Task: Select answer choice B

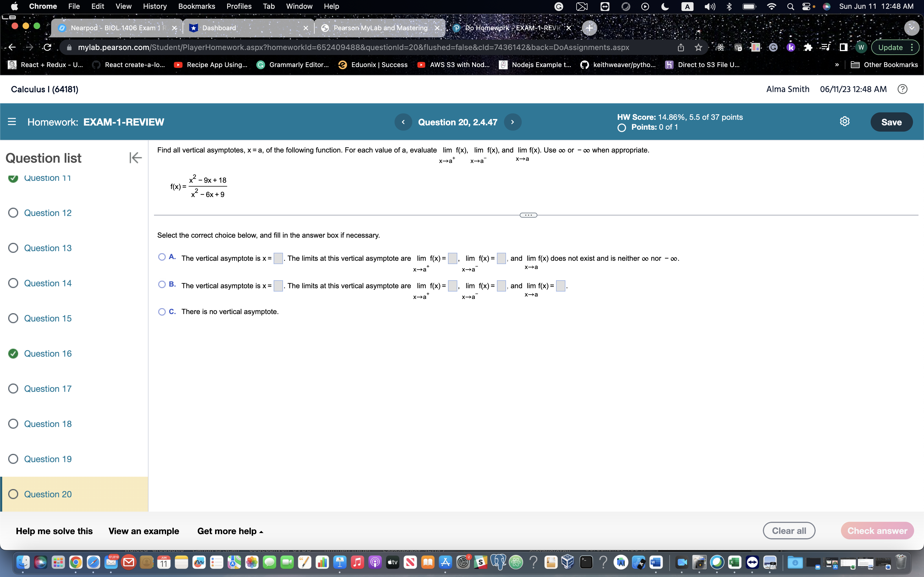Action: pos(161,285)
